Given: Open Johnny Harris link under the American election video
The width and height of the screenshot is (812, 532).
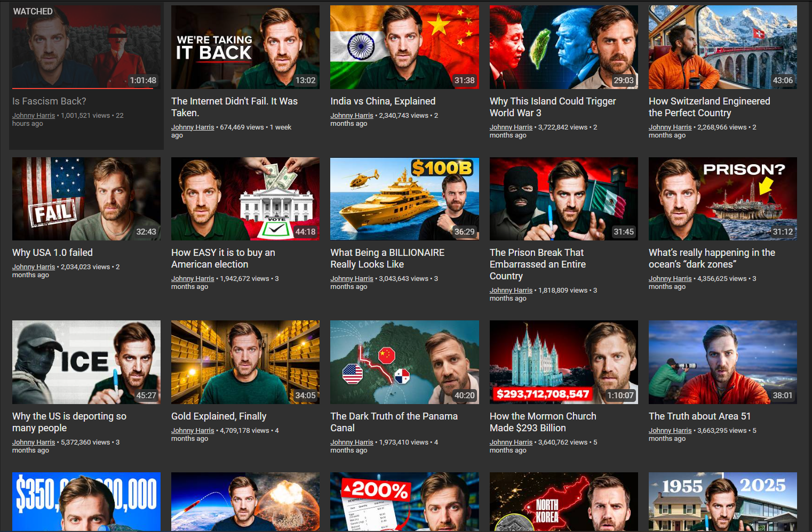Looking at the screenshot, I should [x=193, y=279].
